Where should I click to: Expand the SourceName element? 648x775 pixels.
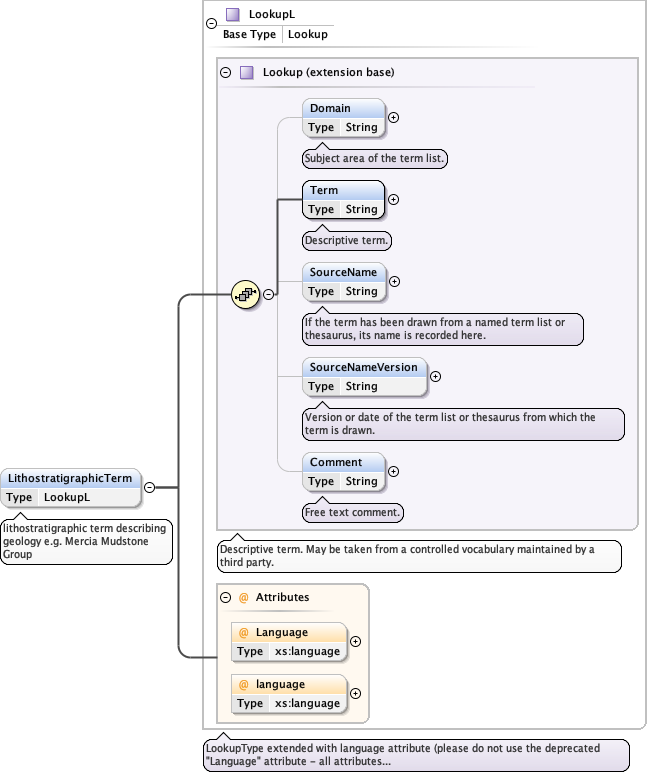coord(393,282)
